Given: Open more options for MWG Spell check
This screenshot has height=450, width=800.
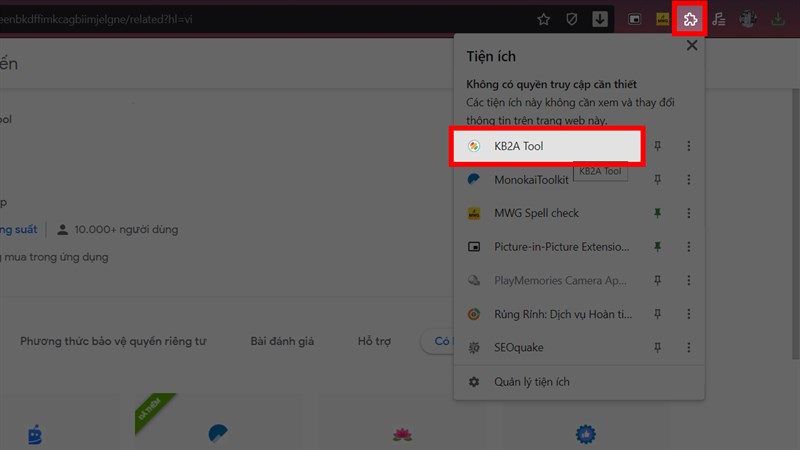Looking at the screenshot, I should [689, 213].
